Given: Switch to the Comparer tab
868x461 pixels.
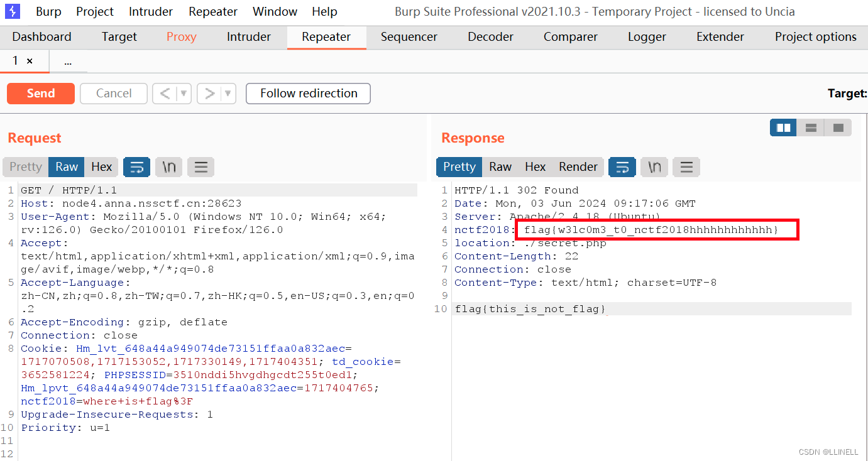Looking at the screenshot, I should 571,36.
